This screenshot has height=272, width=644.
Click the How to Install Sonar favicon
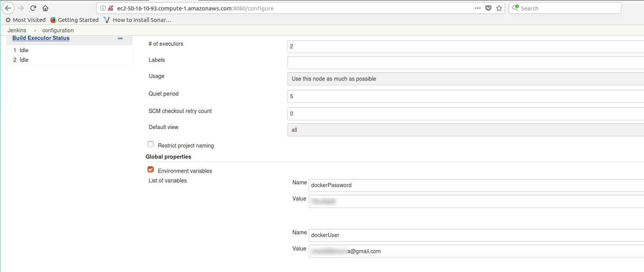point(106,20)
